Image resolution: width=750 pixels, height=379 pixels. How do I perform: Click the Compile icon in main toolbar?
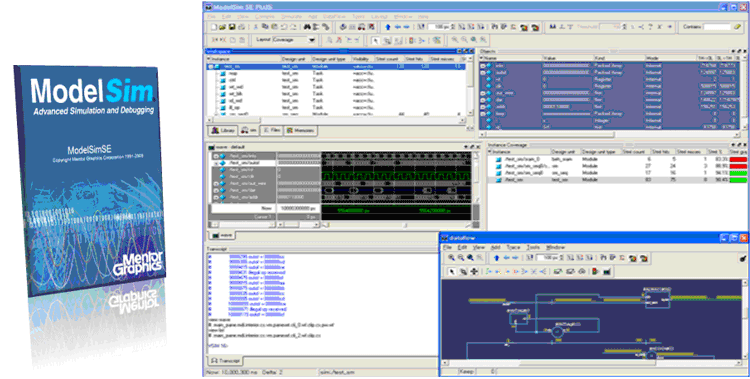(343, 27)
